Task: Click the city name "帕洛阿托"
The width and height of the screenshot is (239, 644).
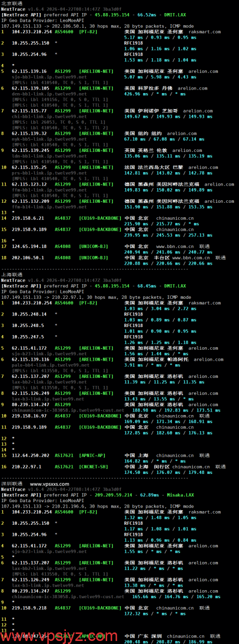Action: pyautogui.click(x=178, y=359)
